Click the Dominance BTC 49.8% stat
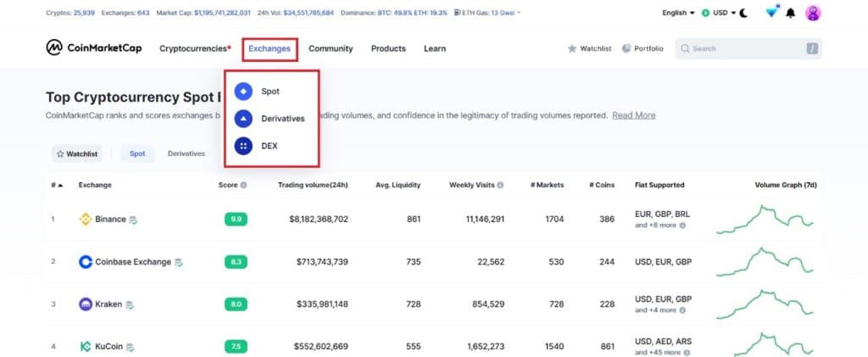Image resolution: width=868 pixels, height=357 pixels. coord(394,12)
